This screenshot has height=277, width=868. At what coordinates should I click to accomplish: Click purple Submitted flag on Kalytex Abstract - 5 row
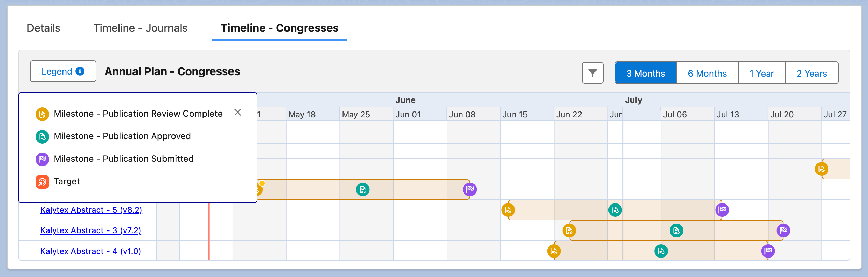[x=722, y=210]
